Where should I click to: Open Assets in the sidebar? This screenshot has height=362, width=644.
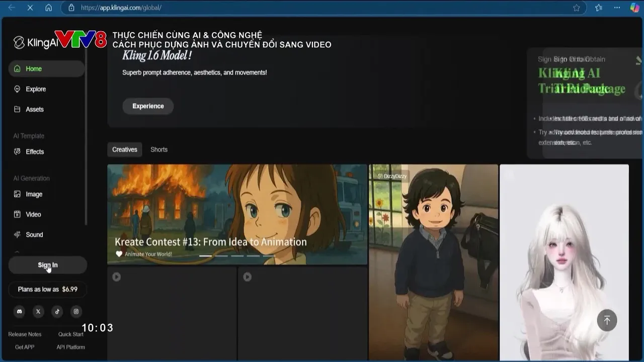click(35, 109)
